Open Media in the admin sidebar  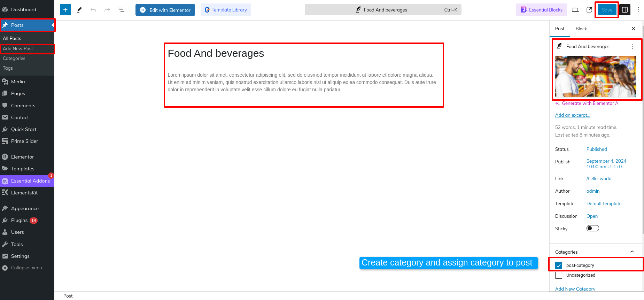point(18,82)
